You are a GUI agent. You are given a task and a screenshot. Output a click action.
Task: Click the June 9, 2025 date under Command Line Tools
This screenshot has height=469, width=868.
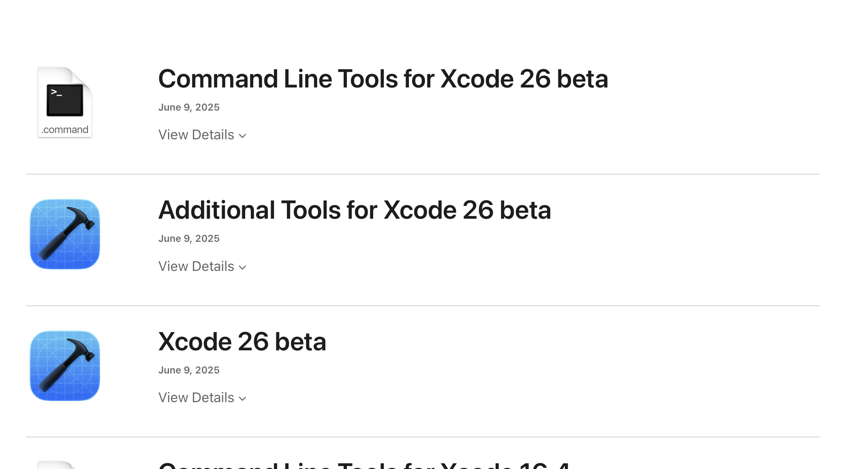pos(189,107)
